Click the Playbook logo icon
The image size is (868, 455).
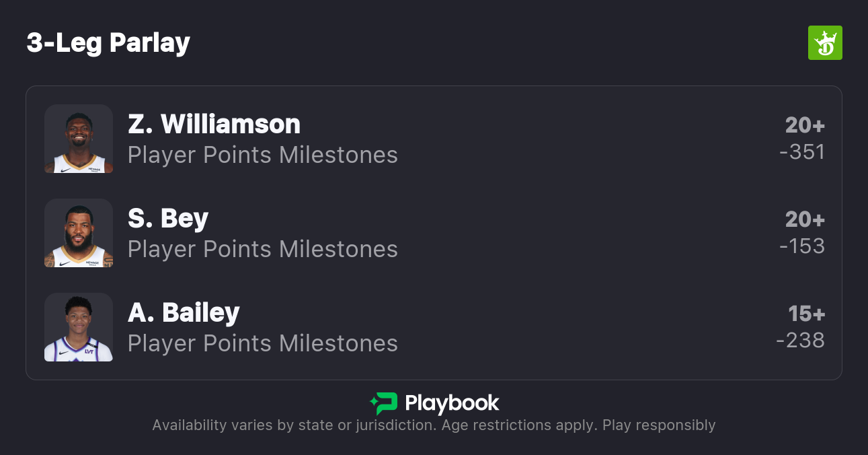coord(383,403)
